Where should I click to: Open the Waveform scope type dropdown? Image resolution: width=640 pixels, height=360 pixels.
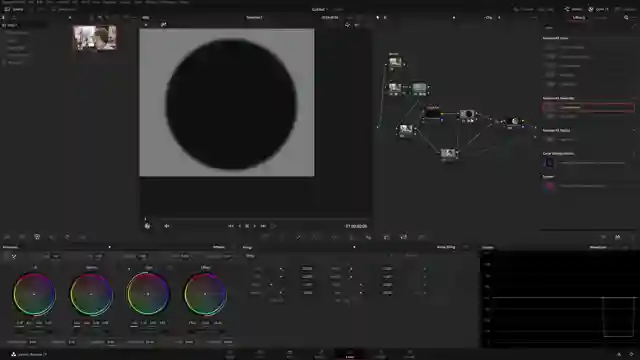(598, 247)
